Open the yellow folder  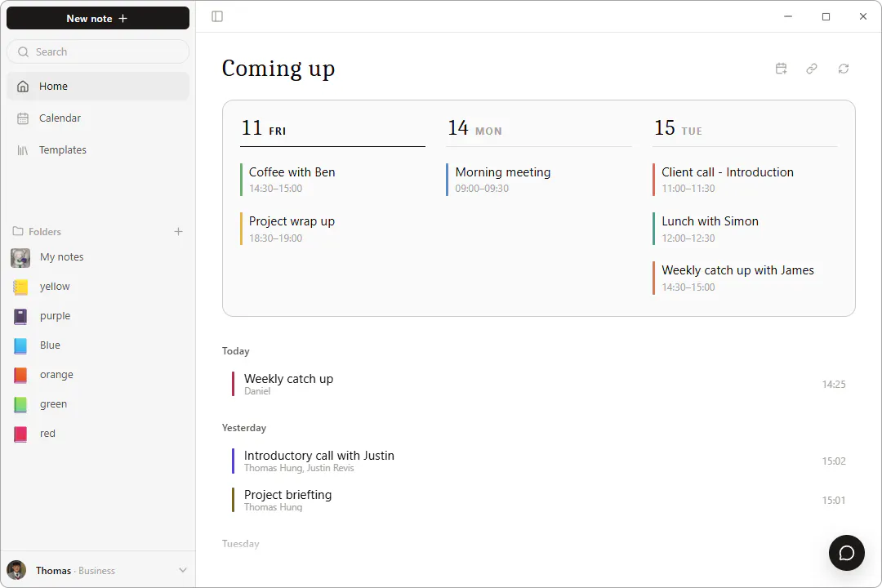[98, 287]
